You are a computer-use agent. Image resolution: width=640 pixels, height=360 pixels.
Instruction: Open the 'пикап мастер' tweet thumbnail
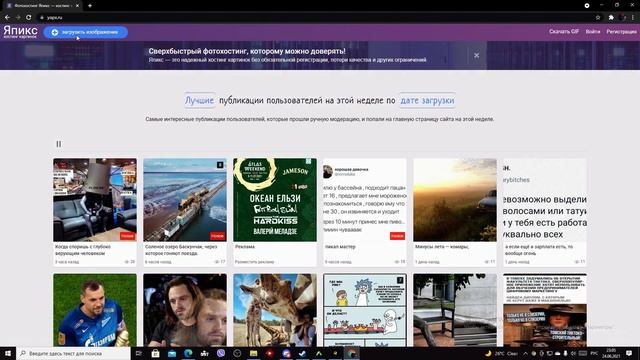[365, 200]
